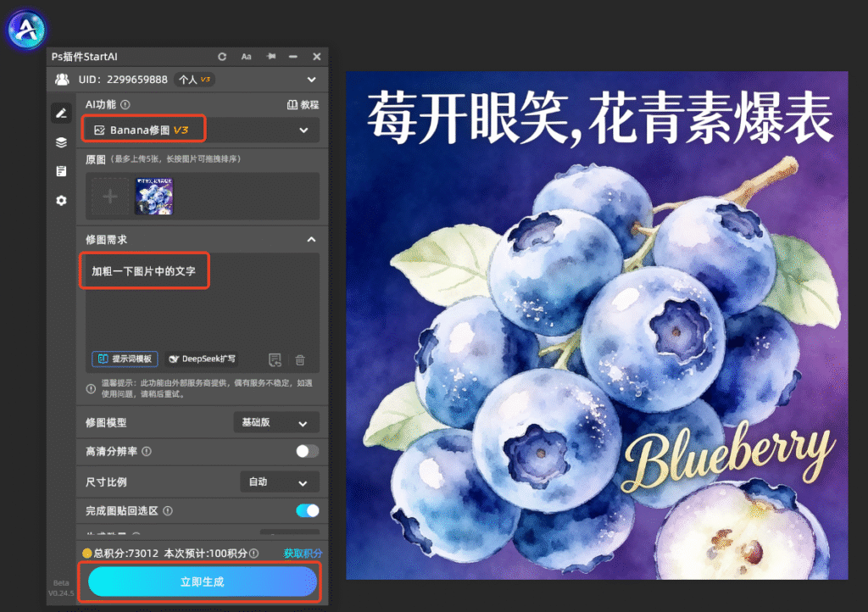Click the Aa font size icon

coord(247,57)
